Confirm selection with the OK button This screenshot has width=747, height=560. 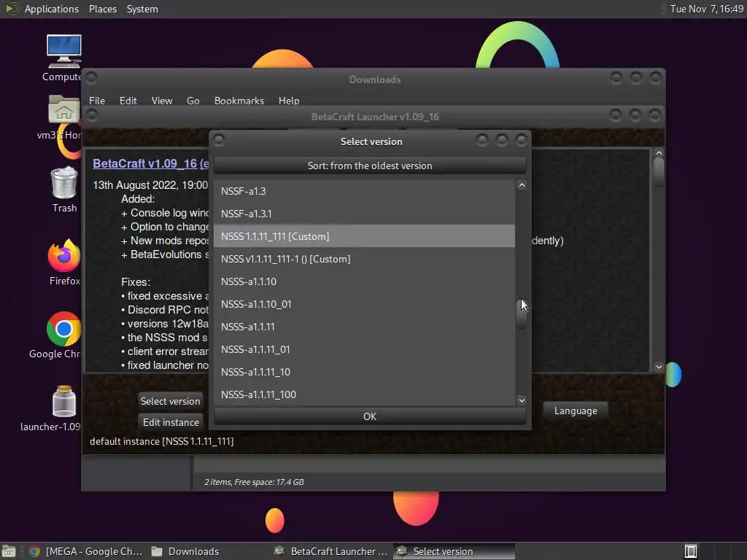370,416
